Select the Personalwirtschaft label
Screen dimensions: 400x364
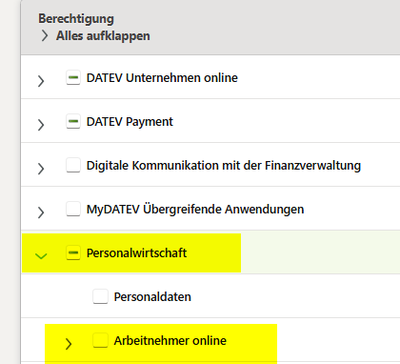click(x=137, y=253)
